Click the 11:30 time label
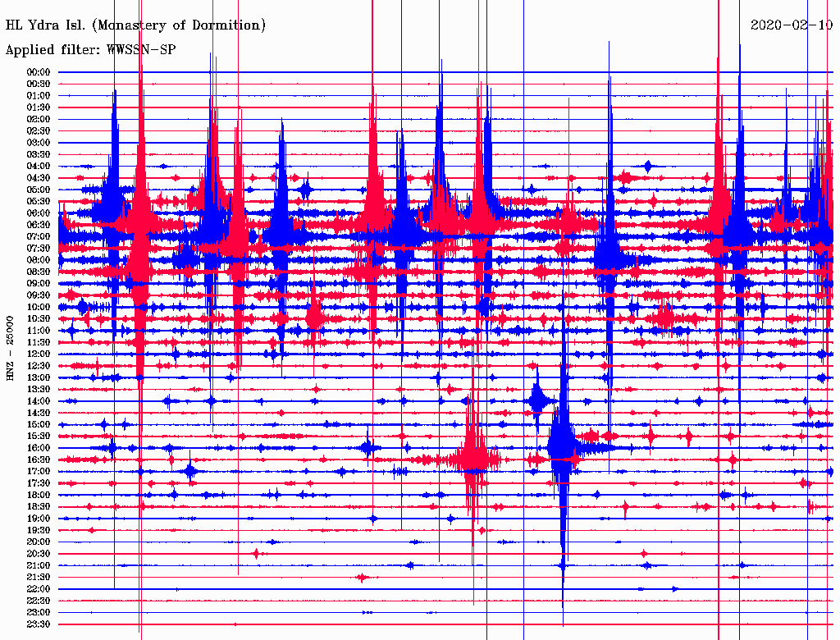 click(x=39, y=342)
